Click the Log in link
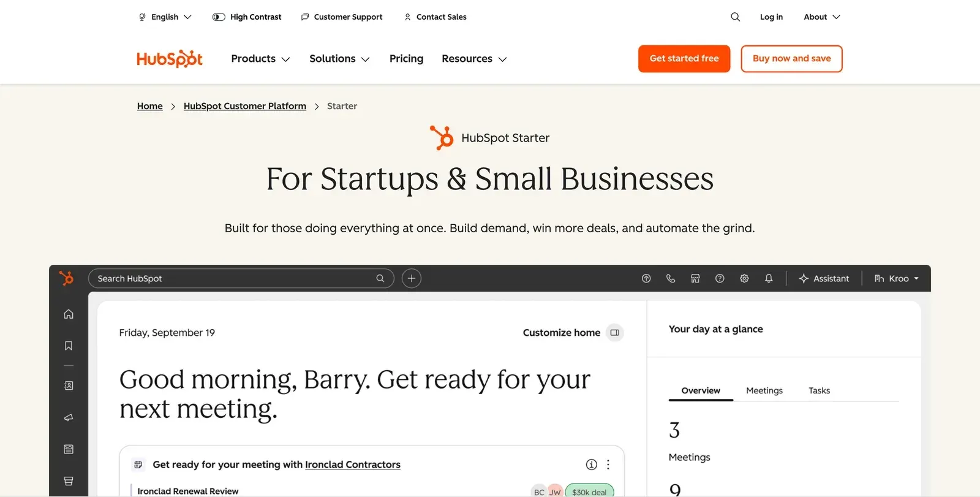 coord(771,17)
